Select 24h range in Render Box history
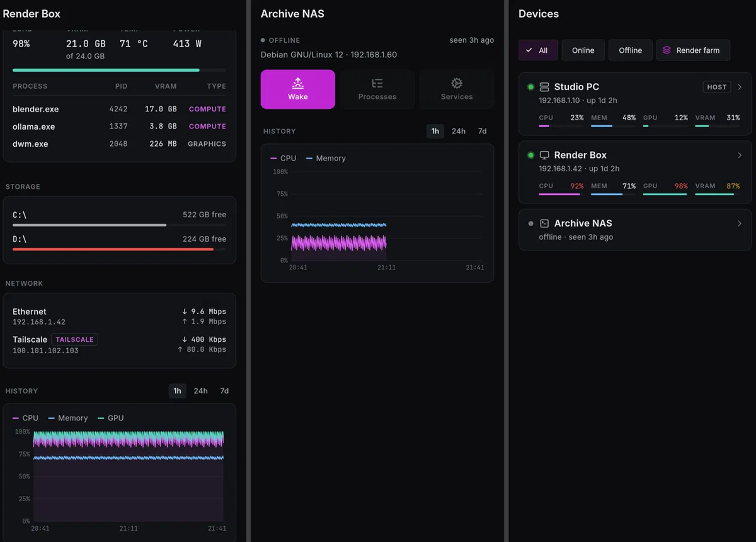756x542 pixels. click(x=200, y=391)
